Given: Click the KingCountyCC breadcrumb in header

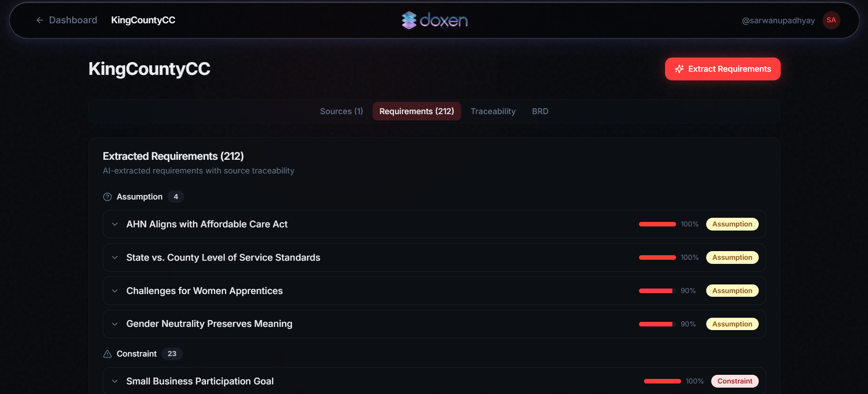Looking at the screenshot, I should 143,20.
